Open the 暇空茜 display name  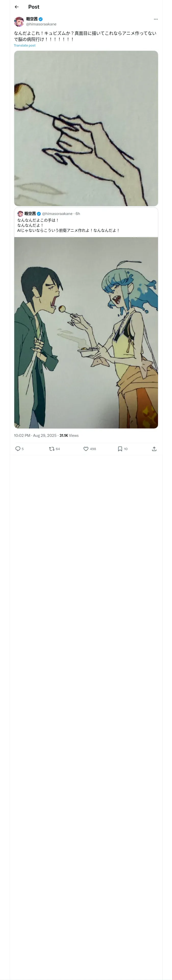32,19
